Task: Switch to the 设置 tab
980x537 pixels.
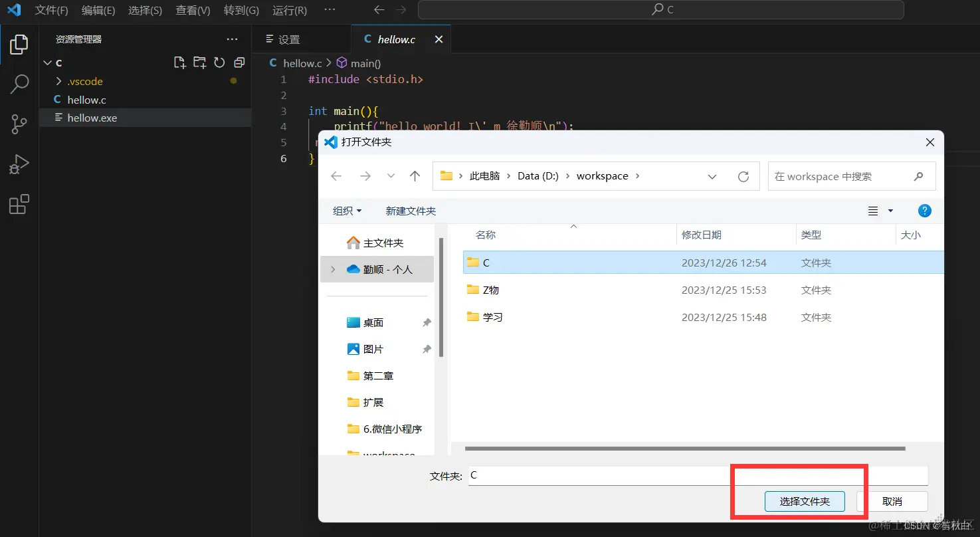Action: 301,39
